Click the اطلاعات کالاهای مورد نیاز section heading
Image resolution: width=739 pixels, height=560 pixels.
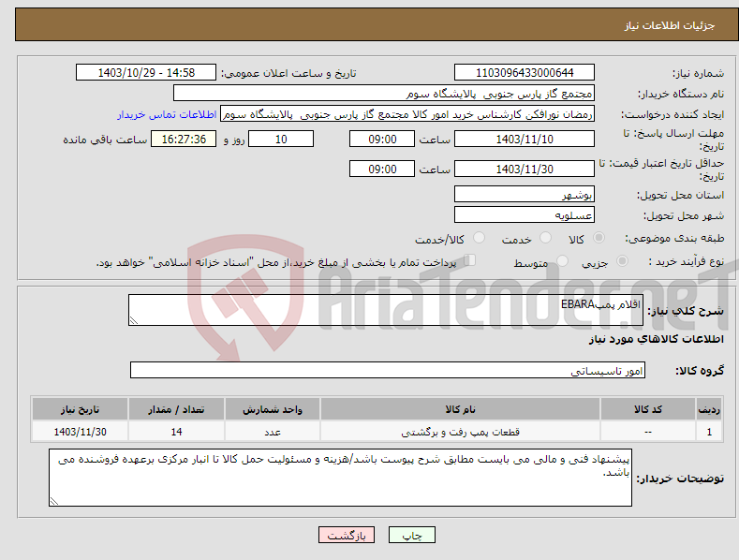656,339
